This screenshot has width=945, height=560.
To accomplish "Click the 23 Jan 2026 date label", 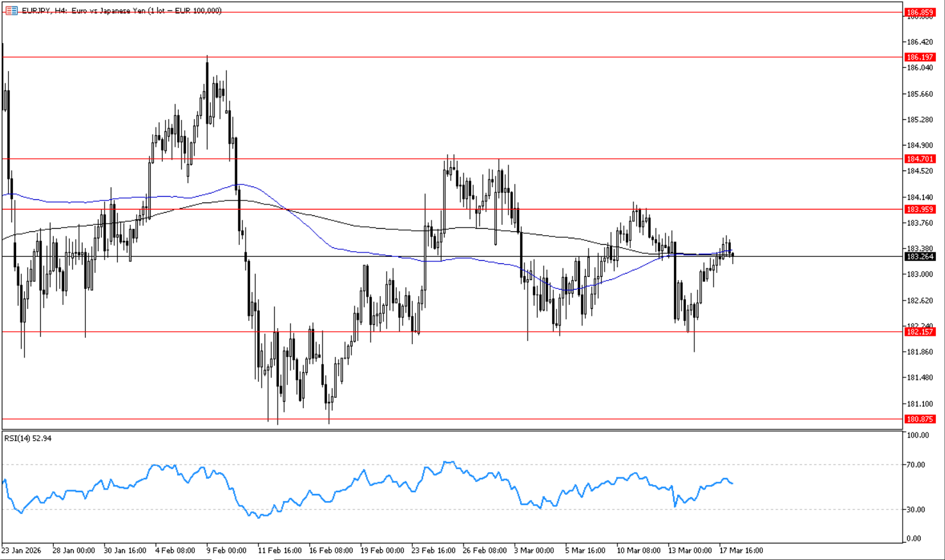I will [x=21, y=550].
